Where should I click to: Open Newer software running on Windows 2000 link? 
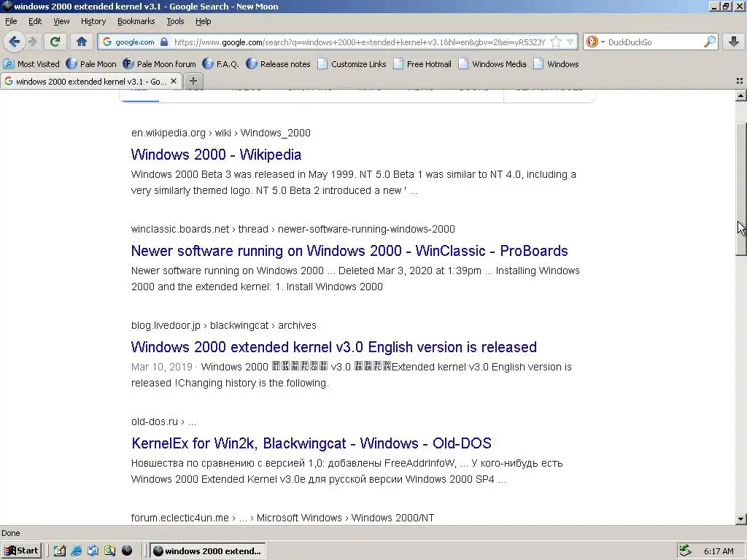[349, 251]
